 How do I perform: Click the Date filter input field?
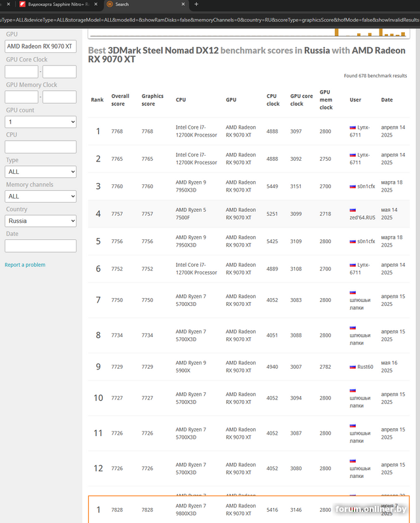[x=41, y=246]
